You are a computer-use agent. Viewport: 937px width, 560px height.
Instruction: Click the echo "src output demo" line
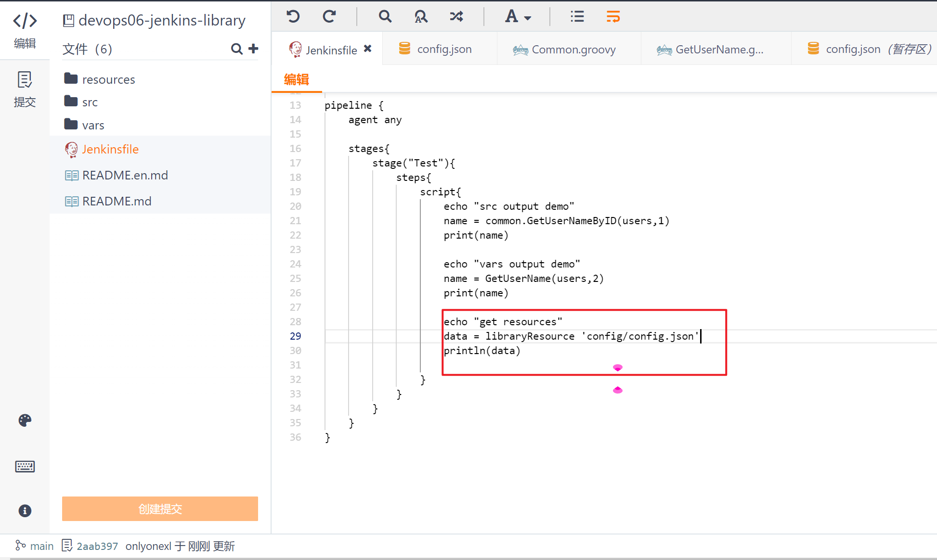[x=509, y=206]
